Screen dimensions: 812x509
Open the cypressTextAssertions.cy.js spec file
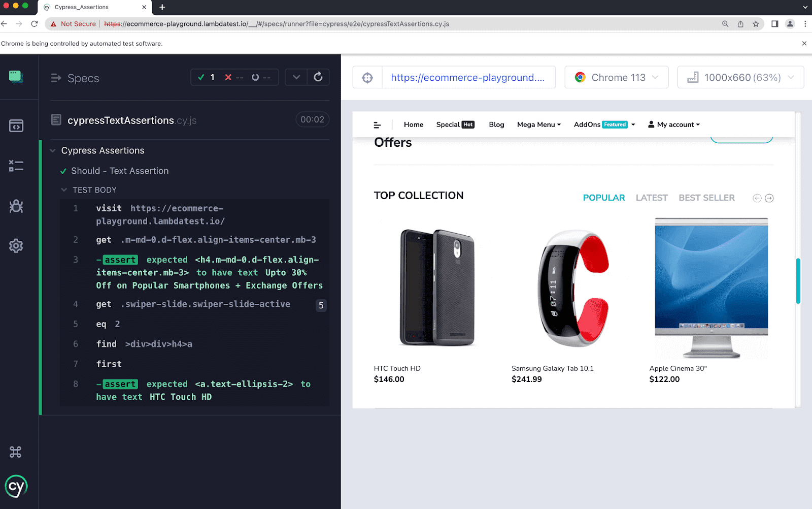(x=132, y=120)
